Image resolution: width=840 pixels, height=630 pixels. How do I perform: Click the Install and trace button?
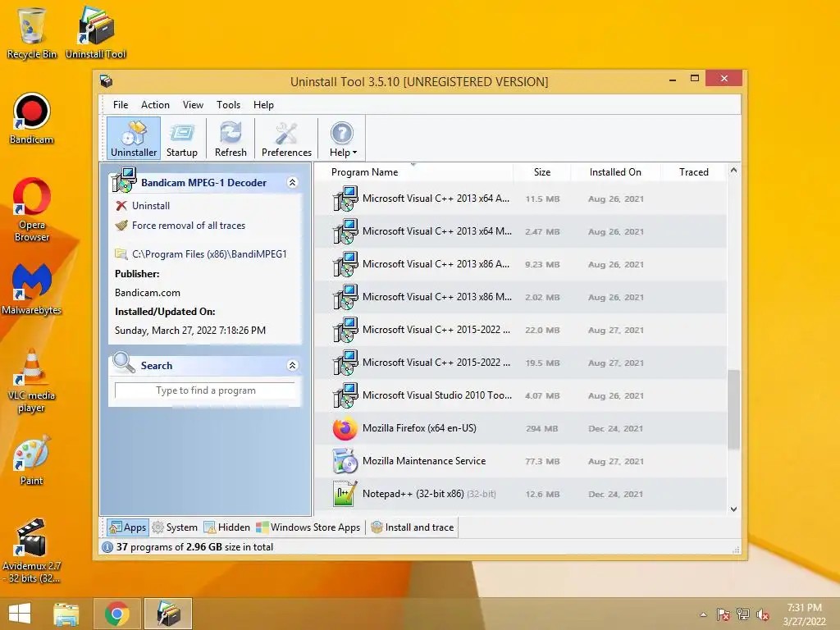click(x=413, y=527)
